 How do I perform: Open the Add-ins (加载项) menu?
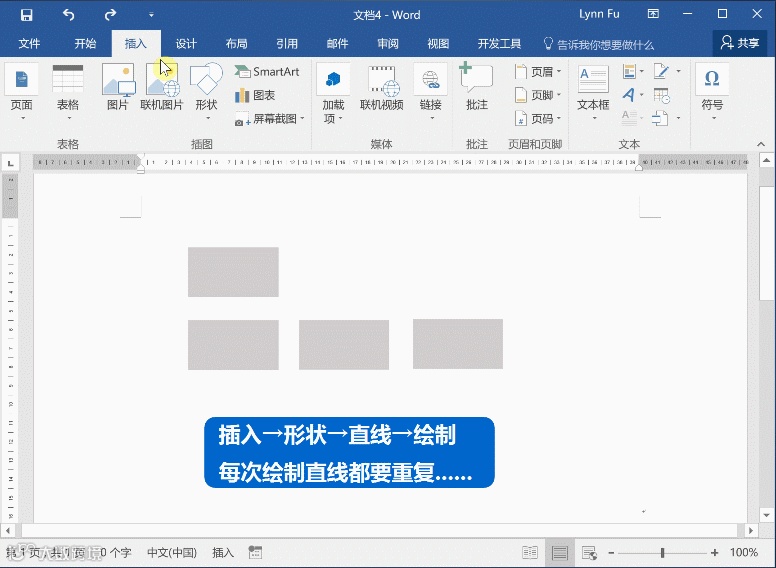333,94
